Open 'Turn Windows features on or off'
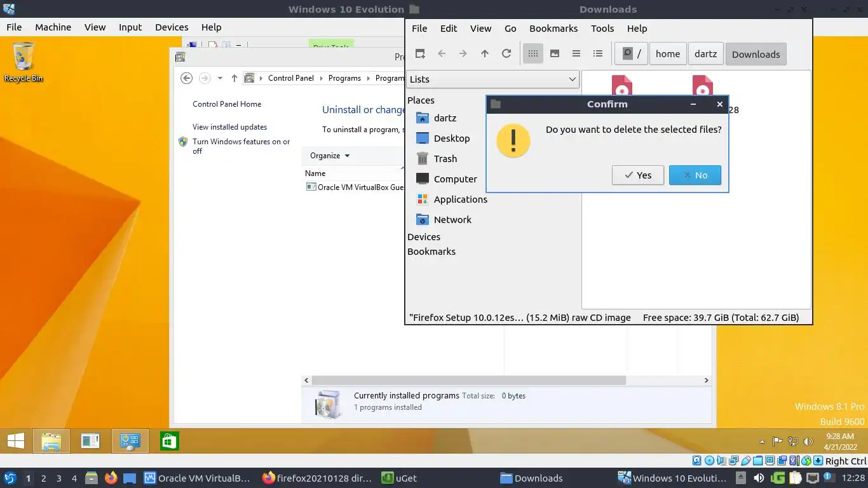This screenshot has height=488, width=868. click(x=241, y=146)
